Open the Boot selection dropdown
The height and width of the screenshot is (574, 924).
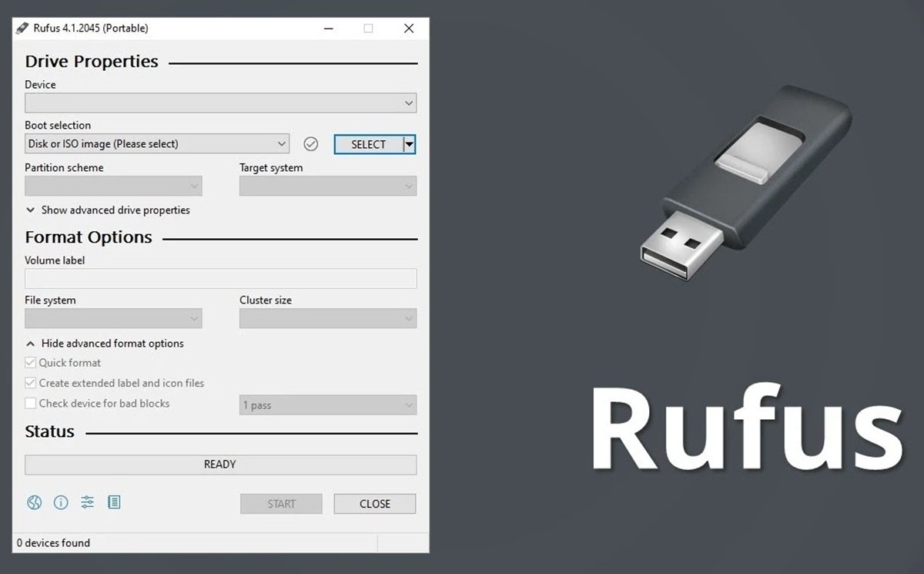(157, 144)
